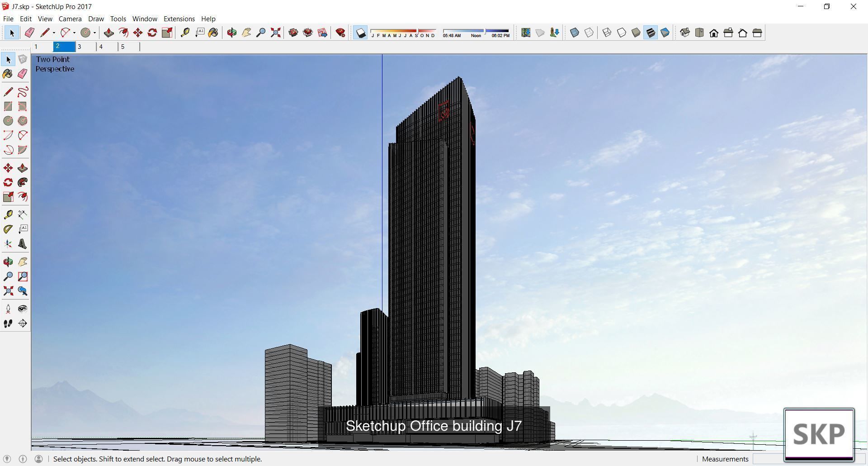Open the File menu
The width and height of the screenshot is (868, 466).
[x=8, y=19]
